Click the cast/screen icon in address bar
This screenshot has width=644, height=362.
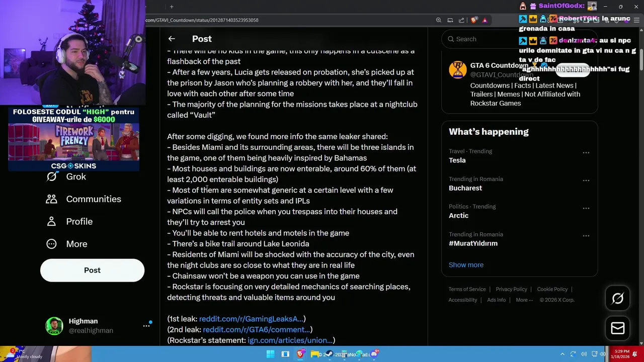click(450, 20)
